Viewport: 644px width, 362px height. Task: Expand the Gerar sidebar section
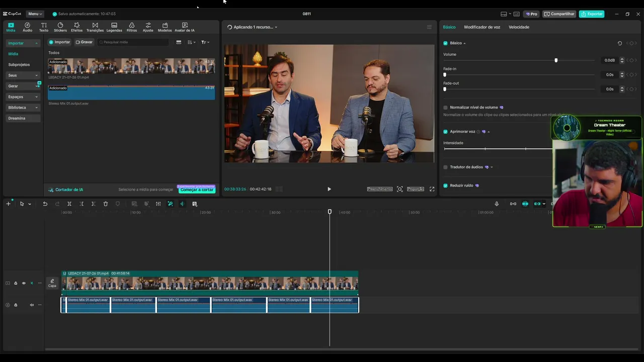click(23, 86)
